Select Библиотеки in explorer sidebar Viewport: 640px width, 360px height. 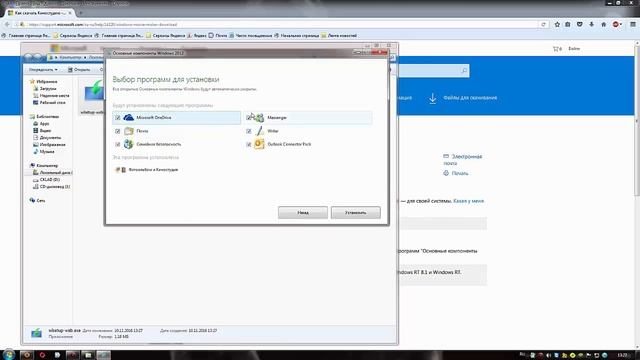tap(44, 117)
